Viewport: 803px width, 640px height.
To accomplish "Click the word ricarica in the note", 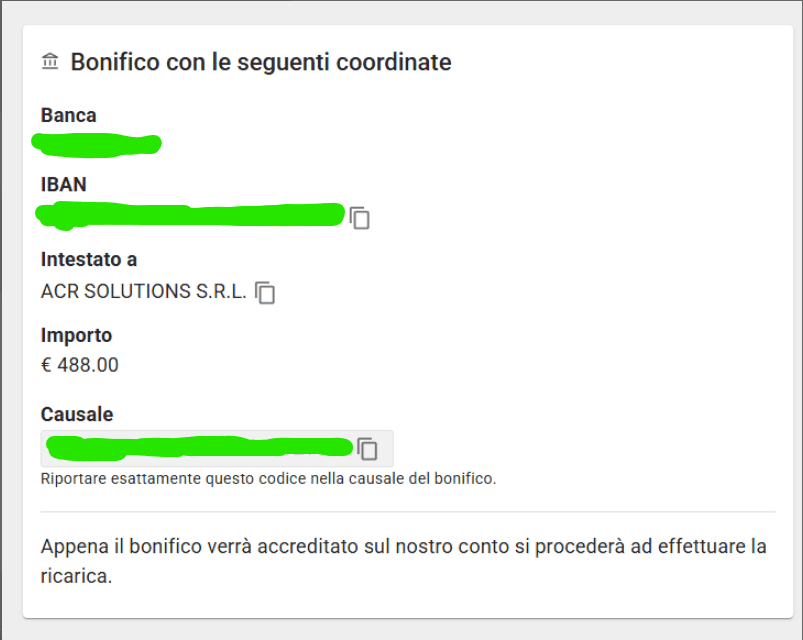I will (74, 577).
